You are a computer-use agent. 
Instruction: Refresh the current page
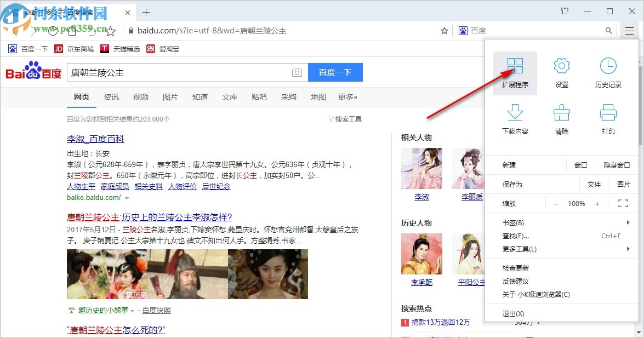(53, 31)
